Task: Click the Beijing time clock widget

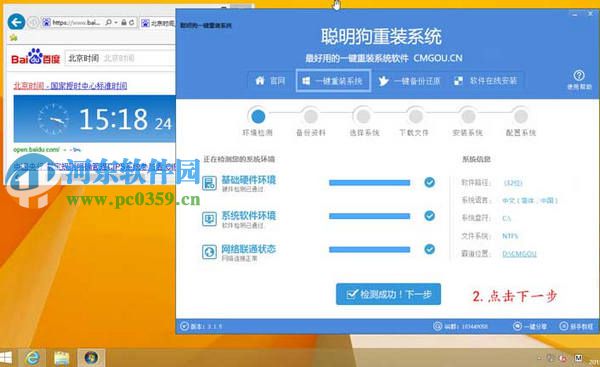Action: pos(95,119)
